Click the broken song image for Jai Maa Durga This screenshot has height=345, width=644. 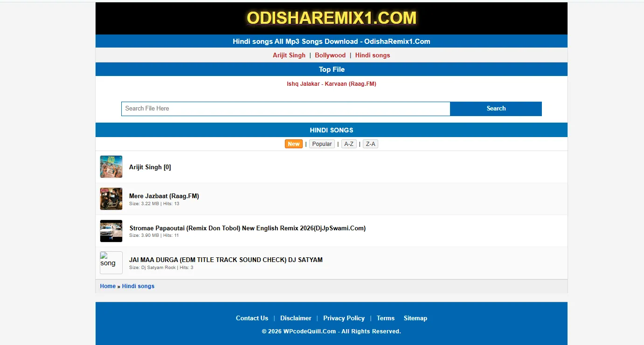point(111,263)
